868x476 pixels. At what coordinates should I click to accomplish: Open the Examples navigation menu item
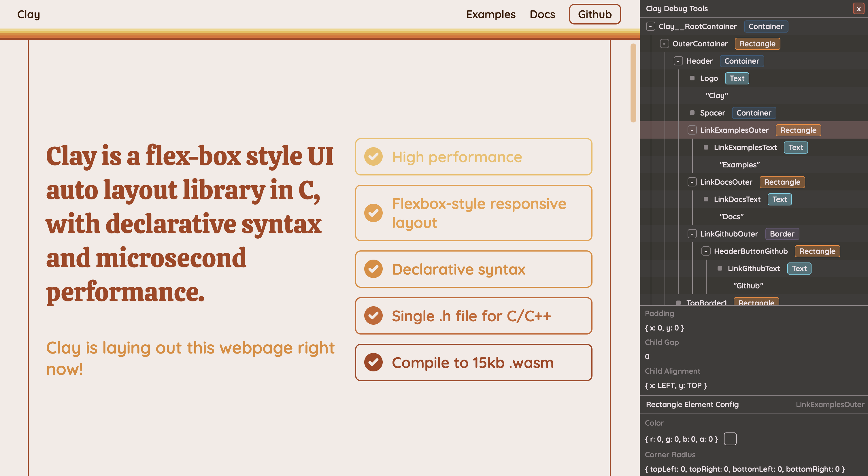[490, 14]
